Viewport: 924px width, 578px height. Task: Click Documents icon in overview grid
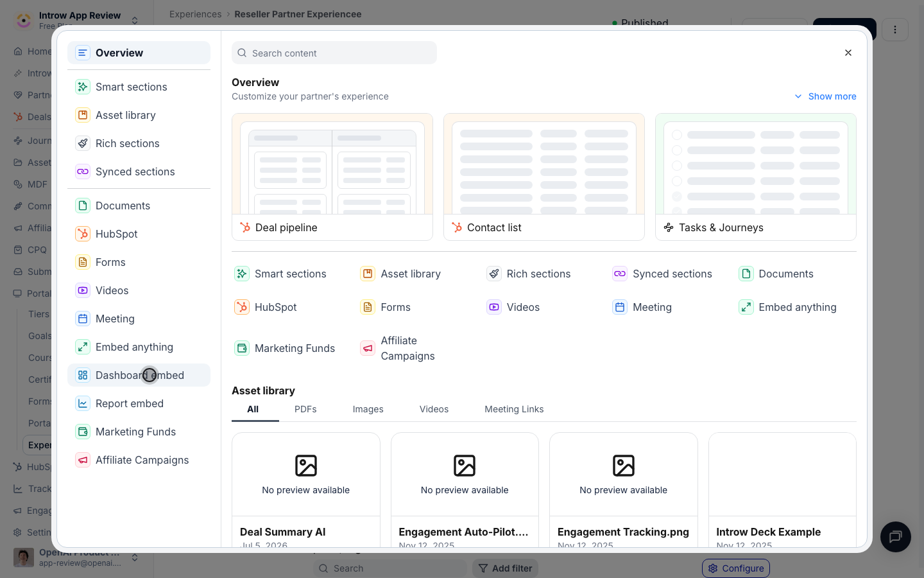point(746,274)
